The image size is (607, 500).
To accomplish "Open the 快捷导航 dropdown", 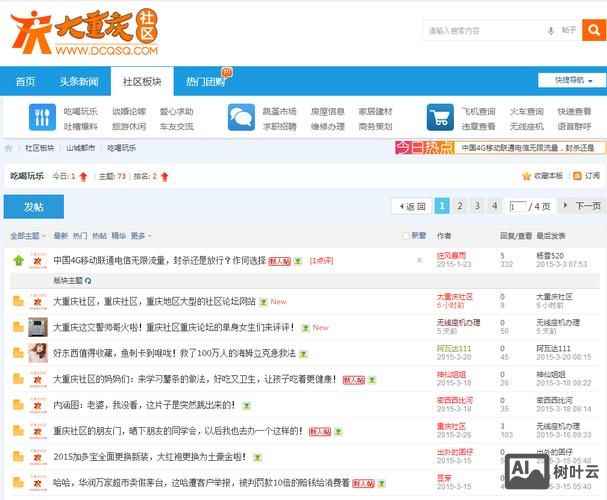I will point(572,80).
